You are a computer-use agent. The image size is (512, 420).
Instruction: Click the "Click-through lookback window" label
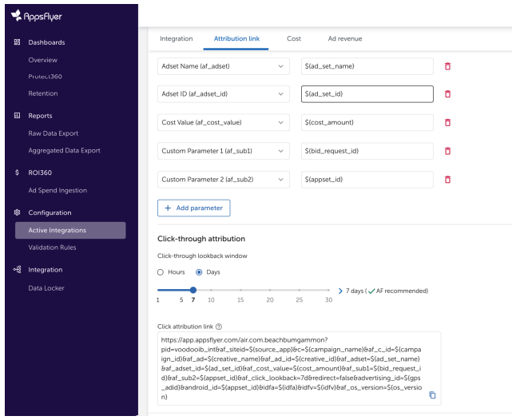(x=202, y=256)
